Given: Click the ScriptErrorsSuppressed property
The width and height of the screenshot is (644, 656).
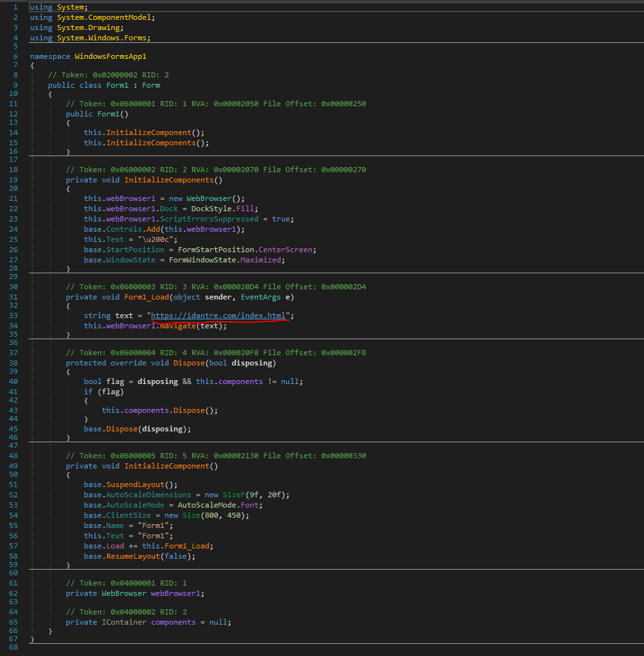Looking at the screenshot, I should click(209, 219).
